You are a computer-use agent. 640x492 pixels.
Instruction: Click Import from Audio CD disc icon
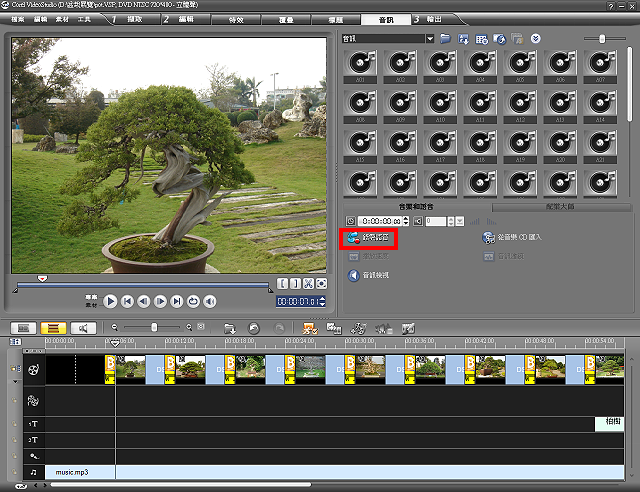click(x=488, y=237)
